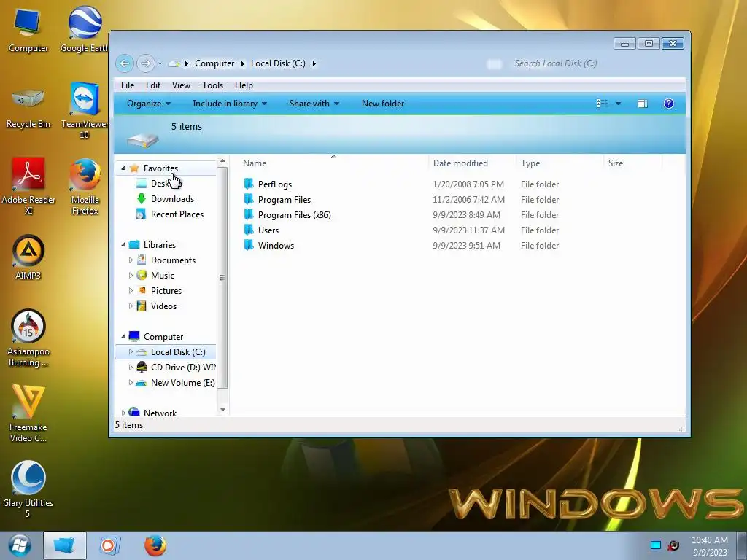The width and height of the screenshot is (747, 560).
Task: Click the PerfLogs folder icon
Action: [249, 184]
